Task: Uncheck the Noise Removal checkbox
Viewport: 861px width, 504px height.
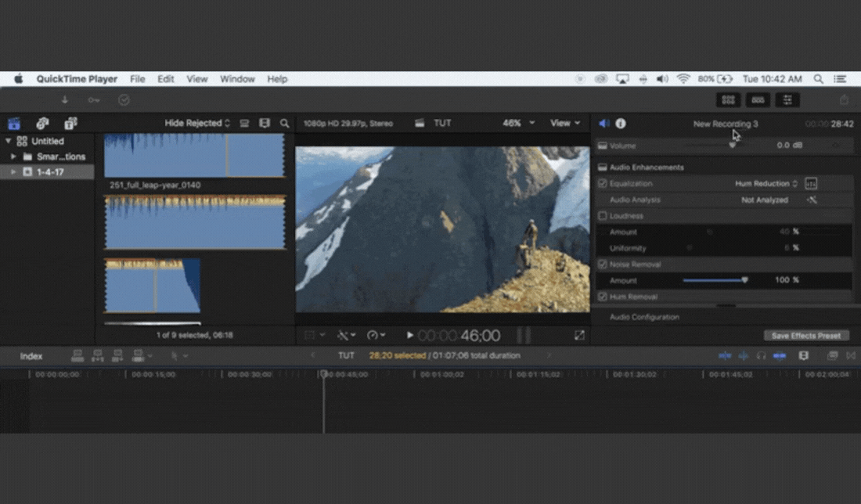Action: coord(603,265)
